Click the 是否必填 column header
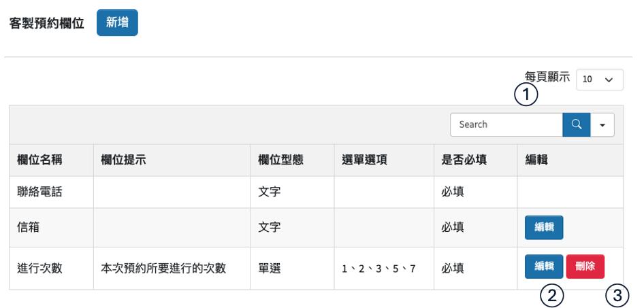Viewport: 644px width, 308px height. (x=464, y=160)
